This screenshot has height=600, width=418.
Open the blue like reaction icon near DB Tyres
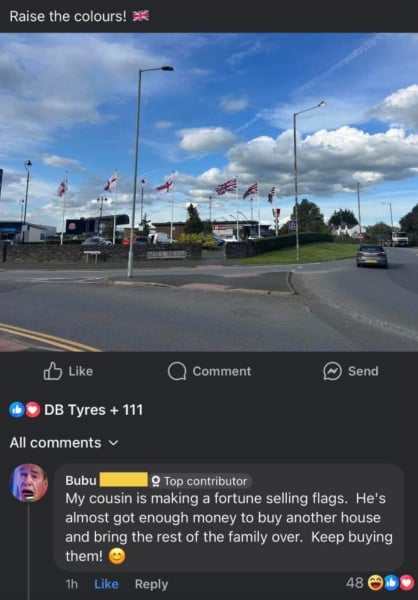click(17, 410)
